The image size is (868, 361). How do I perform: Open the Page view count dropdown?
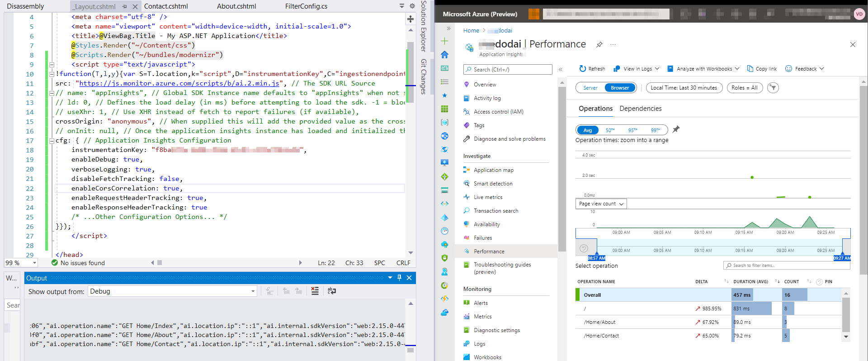(x=601, y=204)
